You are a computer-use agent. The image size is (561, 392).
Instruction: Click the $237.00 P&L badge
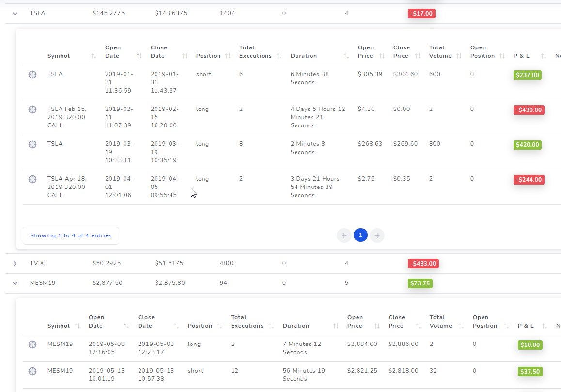pos(528,75)
